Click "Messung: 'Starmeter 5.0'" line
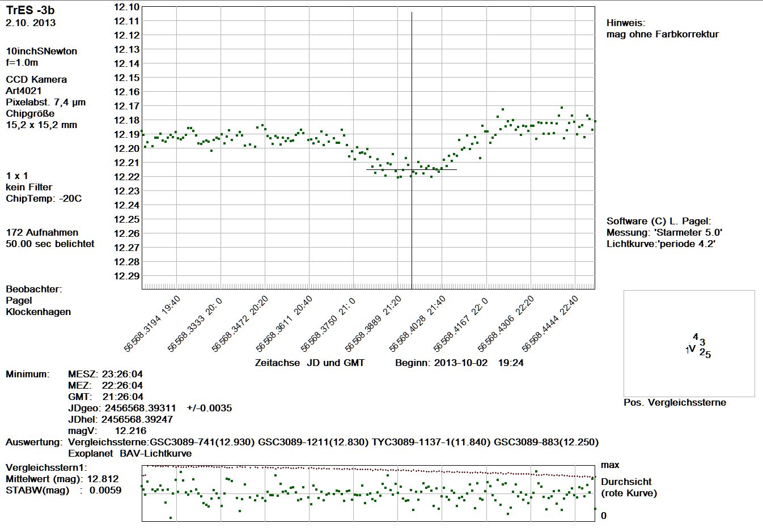The height and width of the screenshot is (532, 763). pos(664,232)
